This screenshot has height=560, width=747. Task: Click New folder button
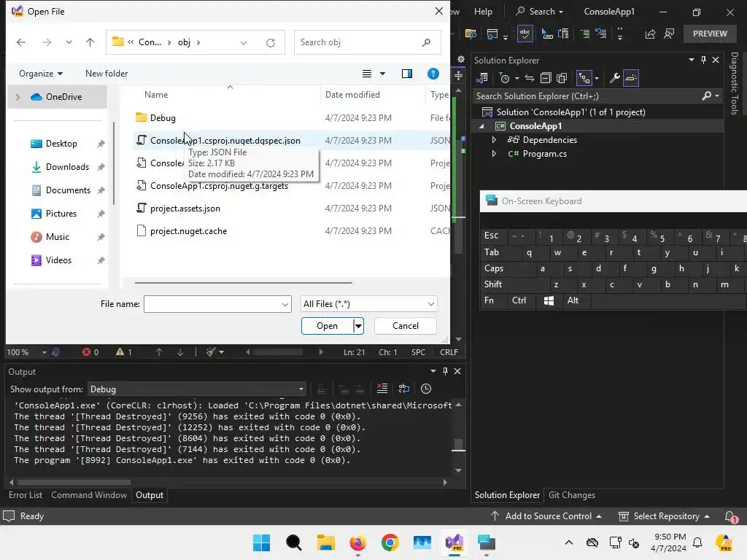point(107,74)
